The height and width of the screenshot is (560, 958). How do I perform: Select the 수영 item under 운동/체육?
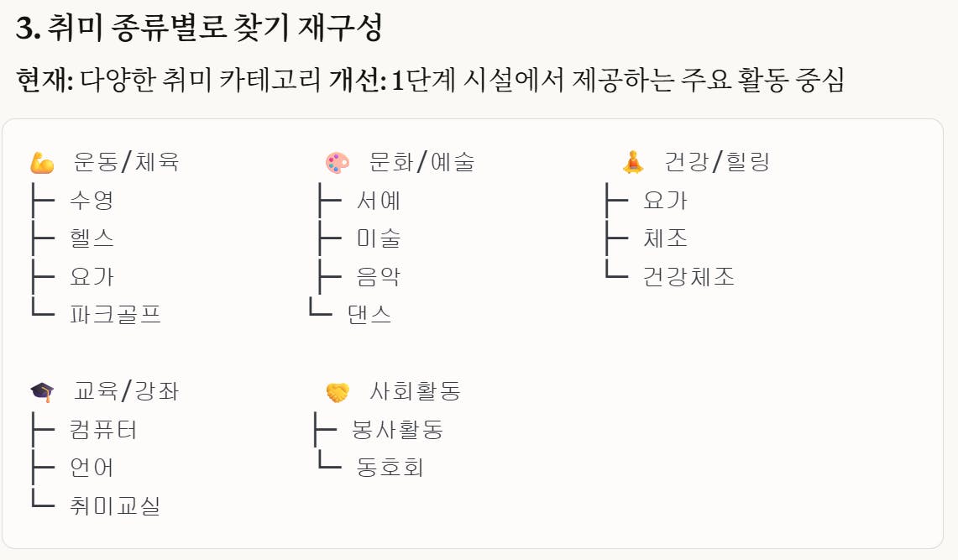pyautogui.click(x=92, y=201)
